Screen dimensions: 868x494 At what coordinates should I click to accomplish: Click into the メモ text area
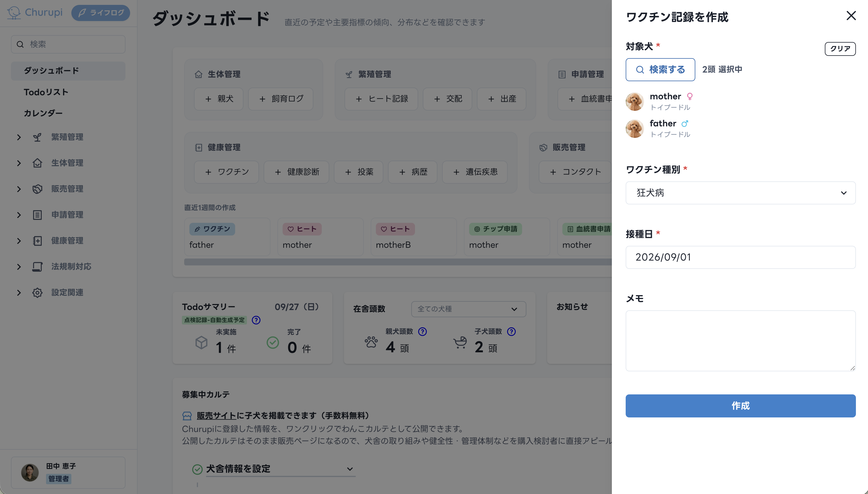pos(740,341)
